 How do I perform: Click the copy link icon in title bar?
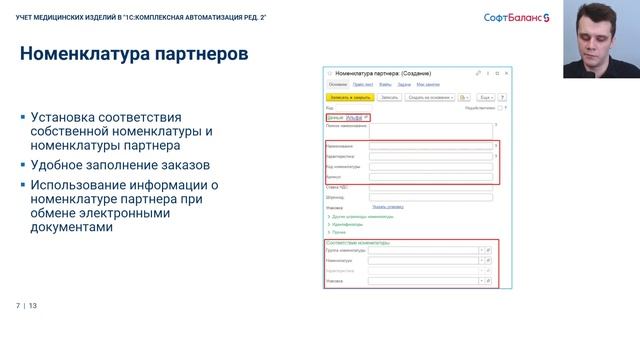478,73
